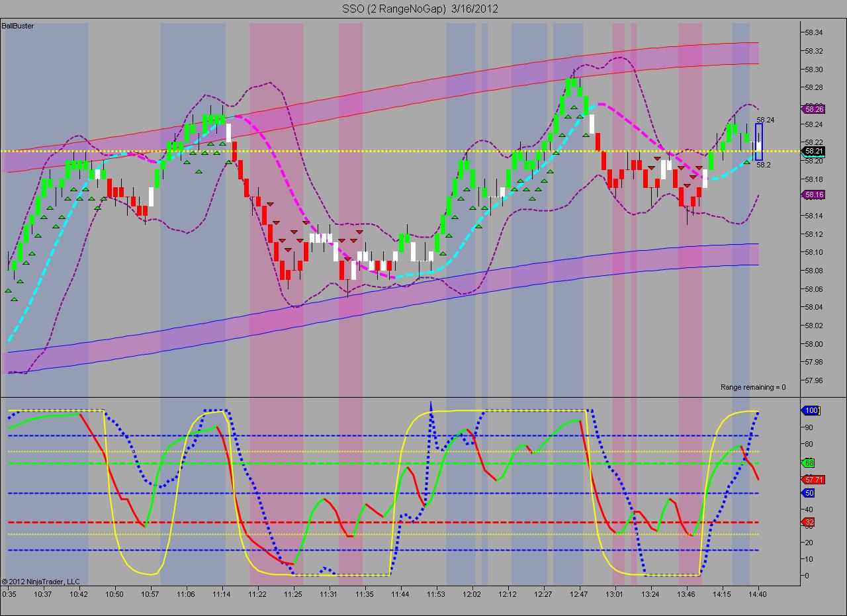Click the 58.28 price axis label
847x616 pixels.
tap(814, 88)
